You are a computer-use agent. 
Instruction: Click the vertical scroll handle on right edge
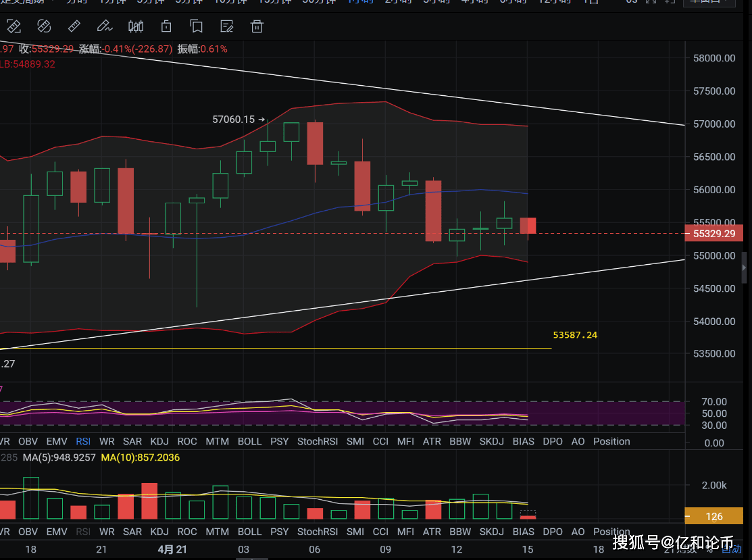click(x=745, y=268)
